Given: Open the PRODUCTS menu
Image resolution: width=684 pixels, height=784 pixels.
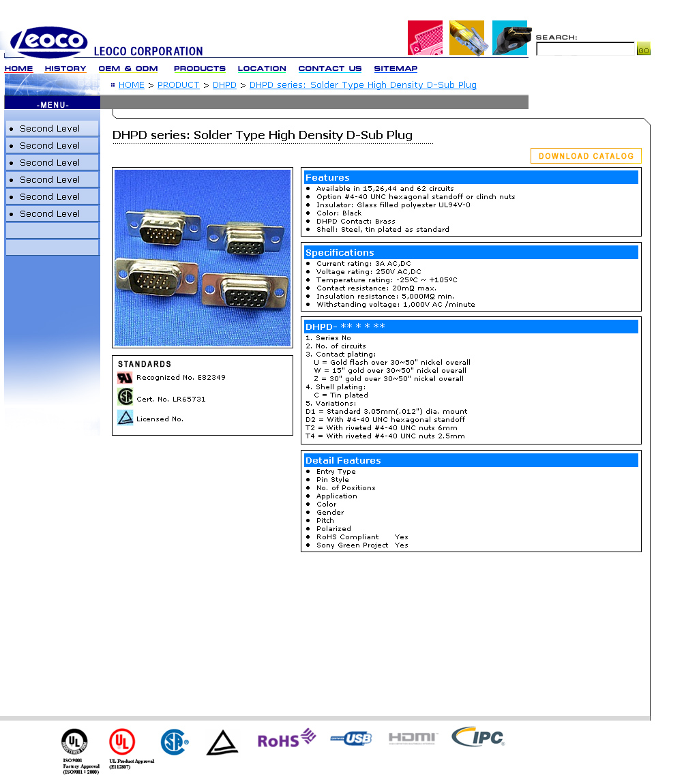Looking at the screenshot, I should (199, 68).
